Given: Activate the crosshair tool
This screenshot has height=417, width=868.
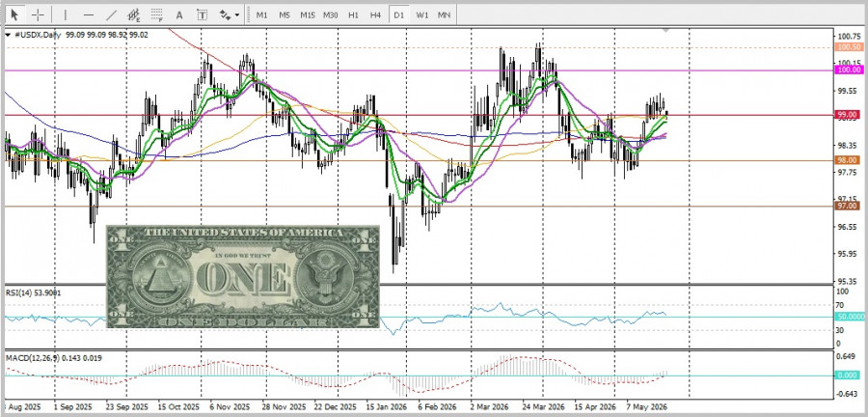Looking at the screenshot, I should [38, 14].
